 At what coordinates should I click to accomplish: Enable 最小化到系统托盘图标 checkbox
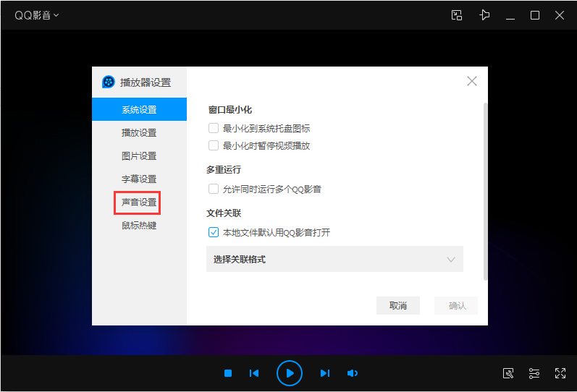[214, 128]
